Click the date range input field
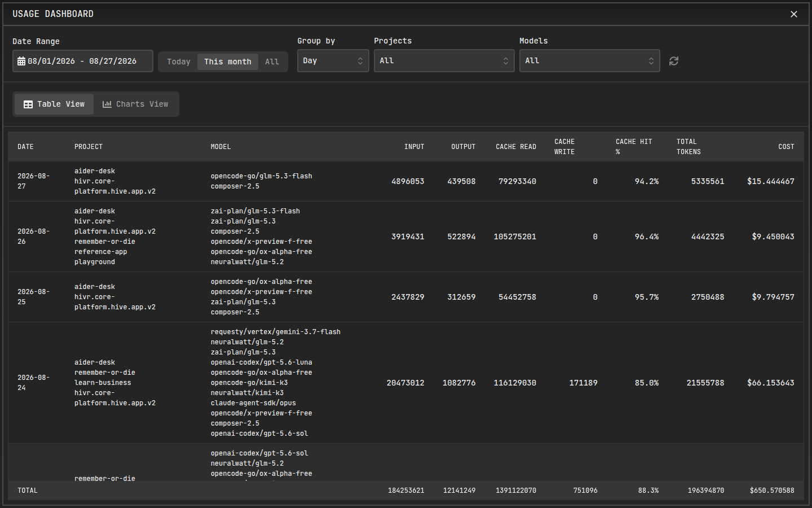The image size is (812, 508). point(83,61)
